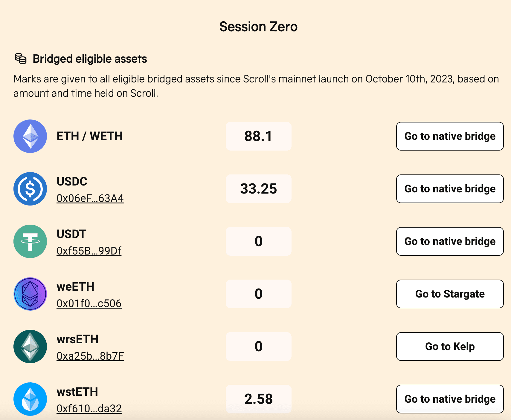The width and height of the screenshot is (511, 420).
Task: Click the ETH / WETH Ethereum logo icon
Action: [30, 136]
